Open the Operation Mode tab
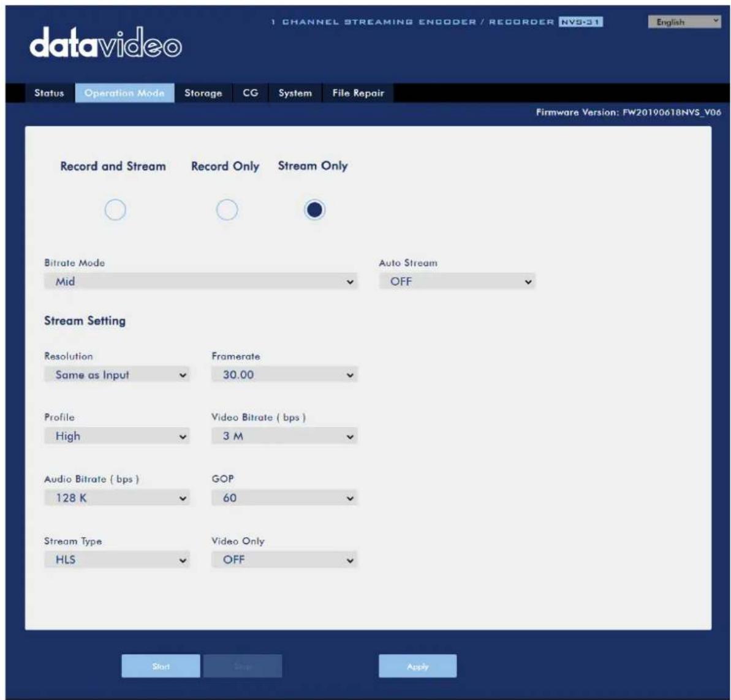The width and height of the screenshot is (731, 700). pos(124,93)
